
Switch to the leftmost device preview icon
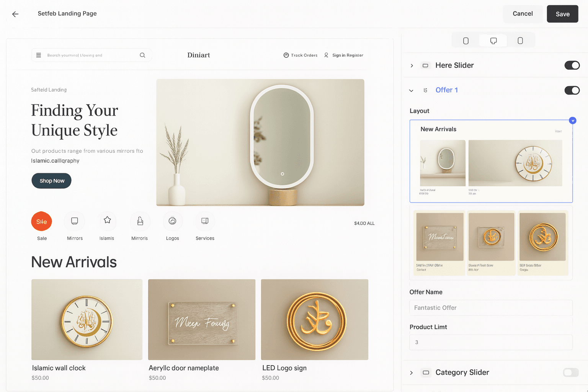[466, 41]
